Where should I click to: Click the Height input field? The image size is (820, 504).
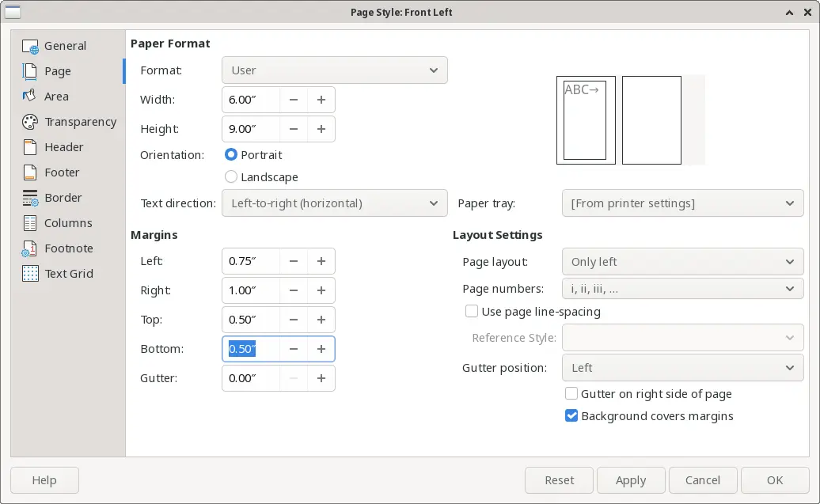(251, 129)
